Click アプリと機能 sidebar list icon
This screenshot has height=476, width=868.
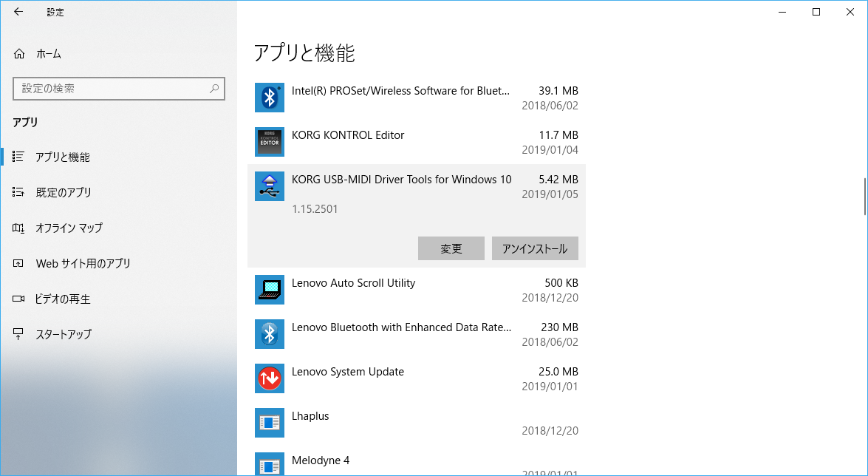pos(18,157)
